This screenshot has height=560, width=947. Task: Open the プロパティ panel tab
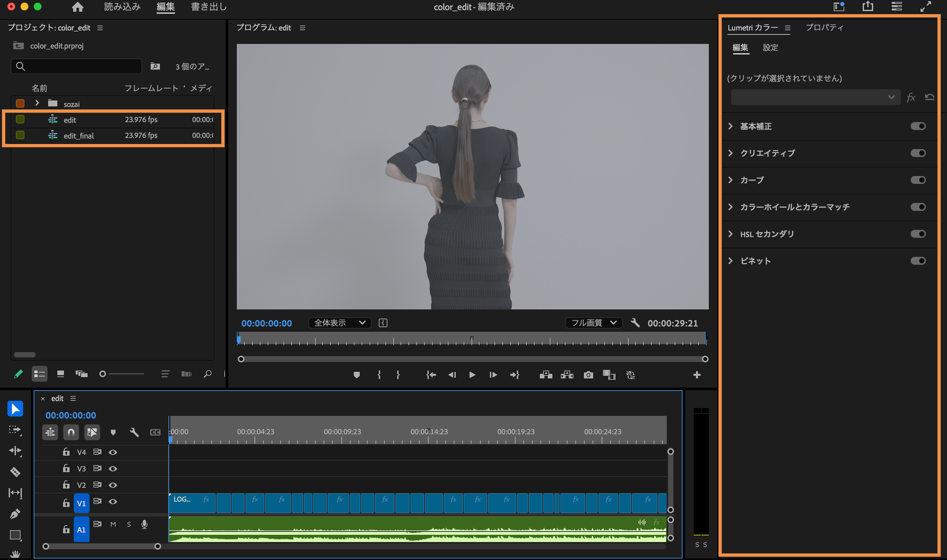pyautogui.click(x=824, y=28)
